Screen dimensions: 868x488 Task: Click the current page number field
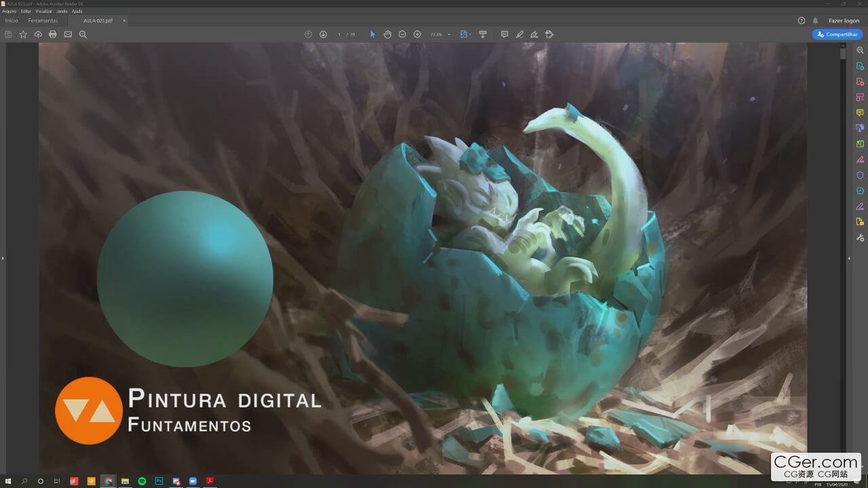coord(339,35)
